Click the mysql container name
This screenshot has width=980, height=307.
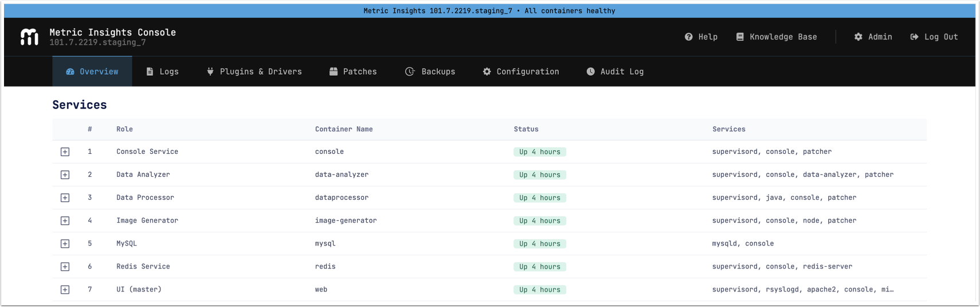(325, 243)
